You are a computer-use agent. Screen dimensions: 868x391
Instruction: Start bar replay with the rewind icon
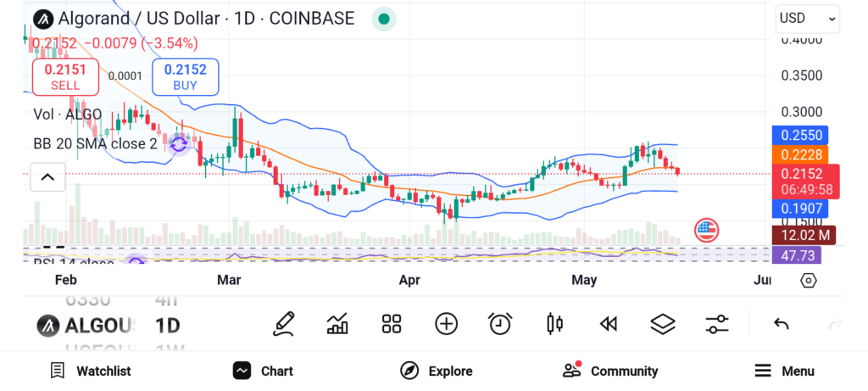pyautogui.click(x=608, y=323)
